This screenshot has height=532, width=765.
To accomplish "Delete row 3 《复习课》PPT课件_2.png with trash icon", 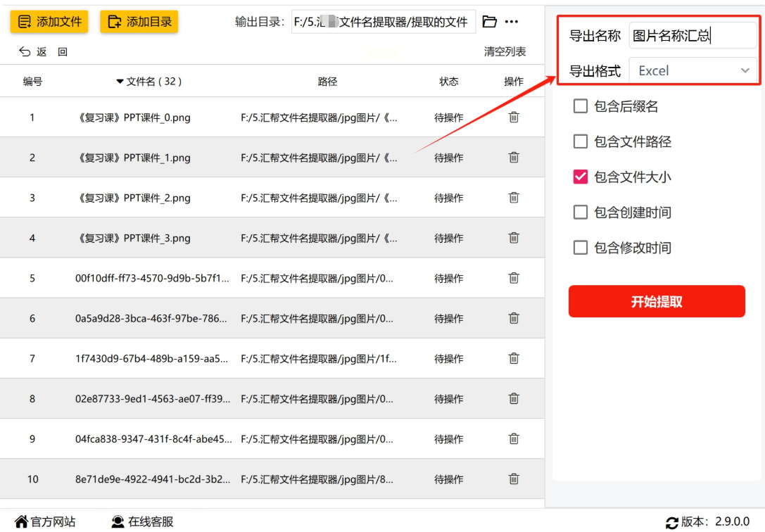I will (x=514, y=198).
